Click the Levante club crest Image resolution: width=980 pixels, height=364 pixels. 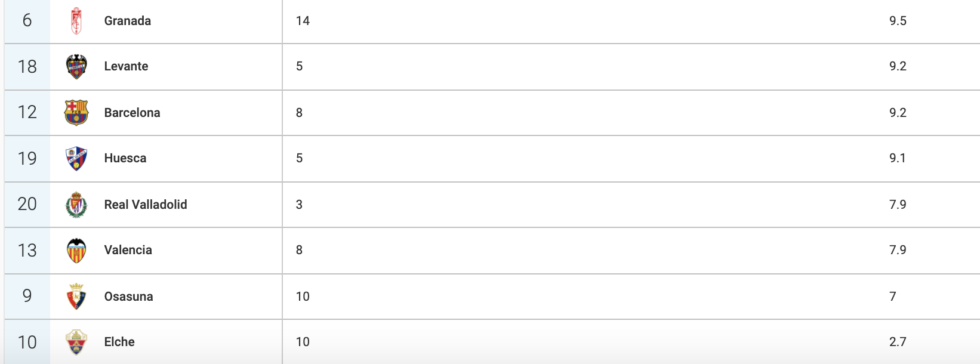point(76,66)
